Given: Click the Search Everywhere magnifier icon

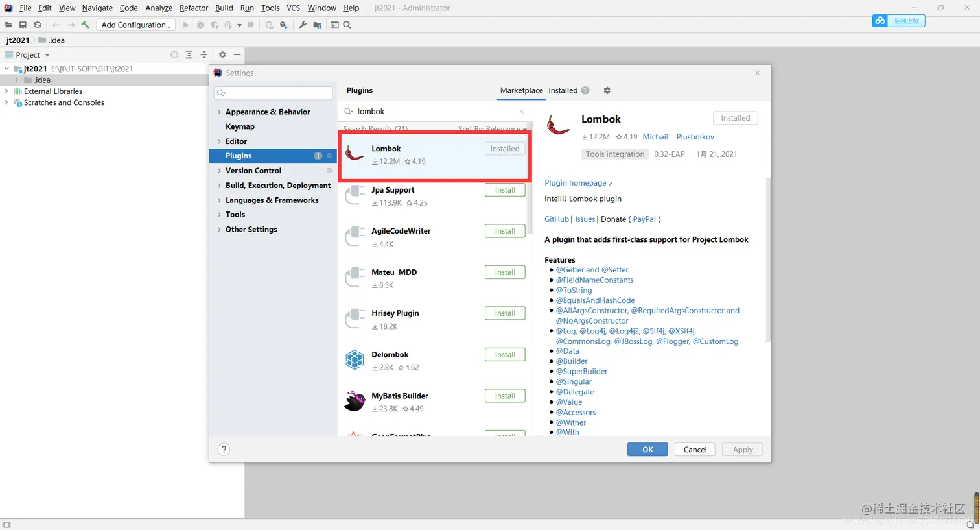Looking at the screenshot, I should [x=347, y=25].
